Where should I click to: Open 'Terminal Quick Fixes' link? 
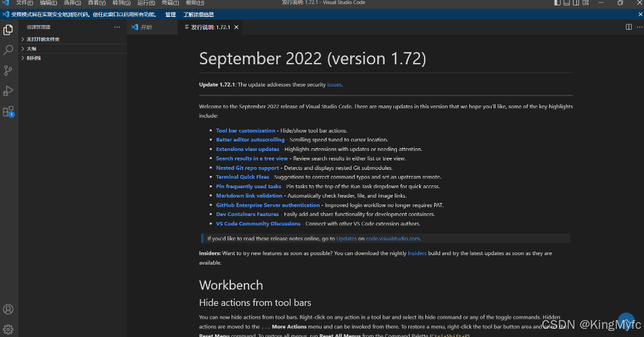(x=242, y=177)
